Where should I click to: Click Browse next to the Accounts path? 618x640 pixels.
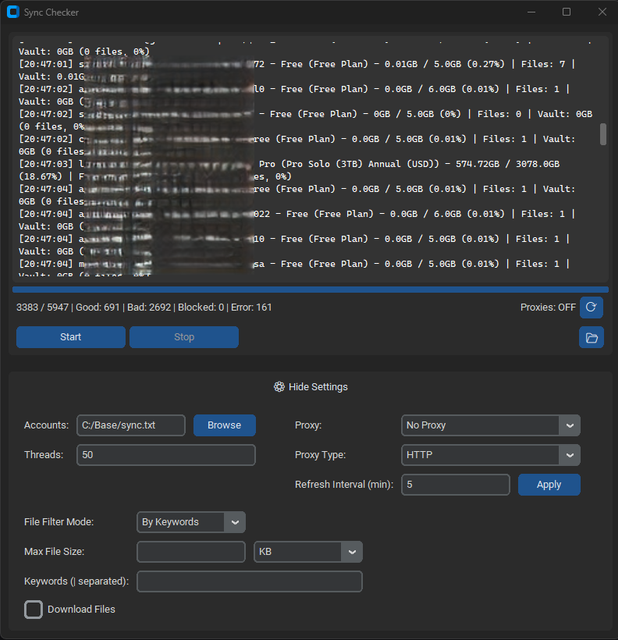click(224, 425)
